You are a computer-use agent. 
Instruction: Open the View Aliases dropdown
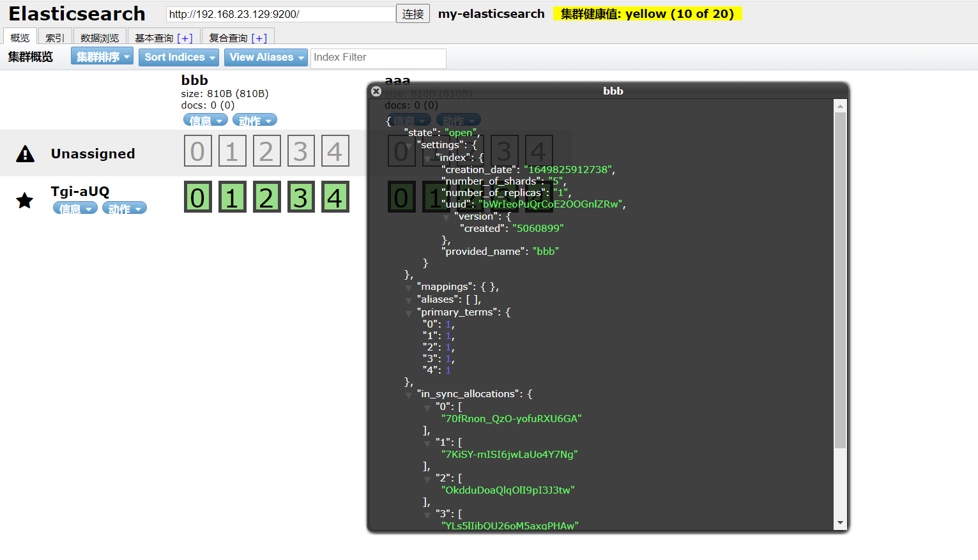pyautogui.click(x=266, y=57)
